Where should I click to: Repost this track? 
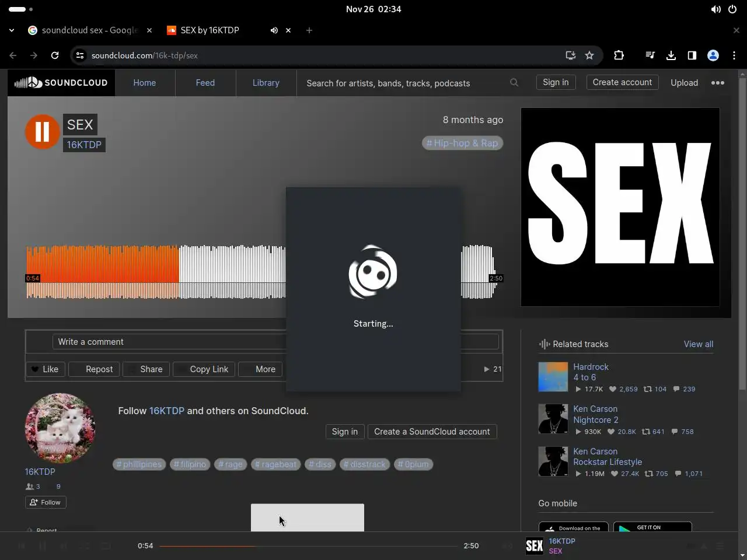tap(95, 369)
